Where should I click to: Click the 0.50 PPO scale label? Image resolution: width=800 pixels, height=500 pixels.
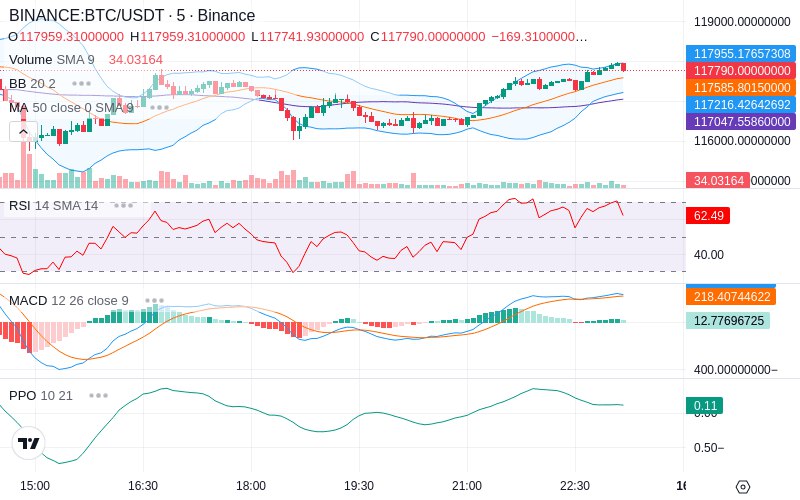708,447
